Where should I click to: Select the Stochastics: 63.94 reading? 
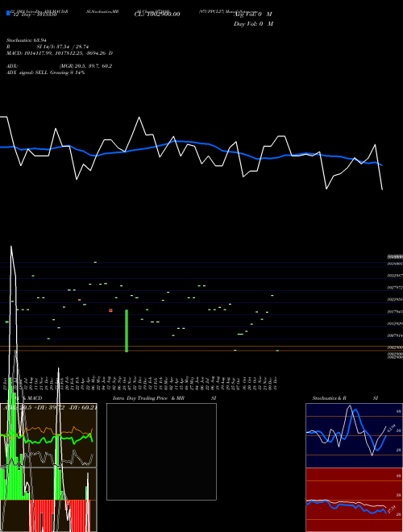pos(27,40)
